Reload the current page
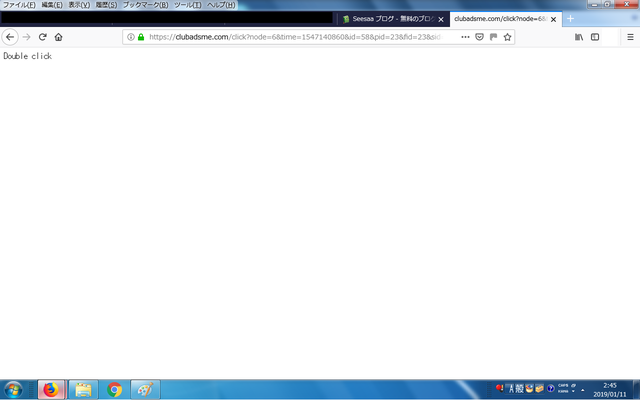640x400 pixels. click(x=42, y=37)
